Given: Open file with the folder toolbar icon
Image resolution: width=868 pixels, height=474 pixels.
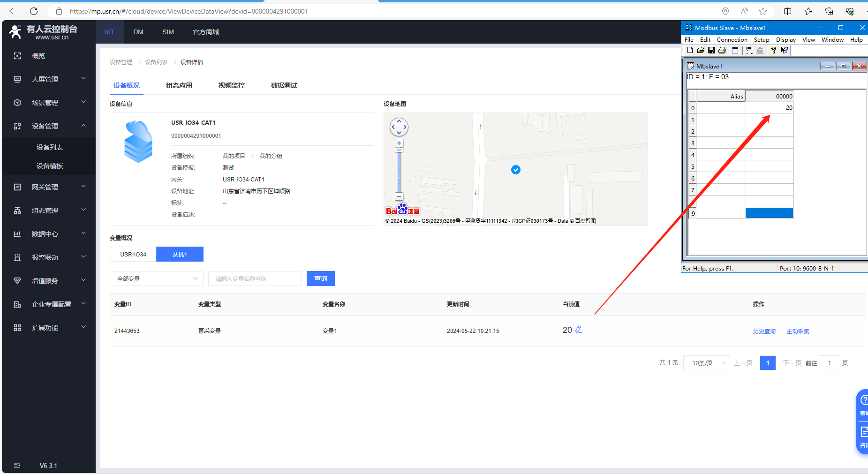Looking at the screenshot, I should tap(701, 50).
